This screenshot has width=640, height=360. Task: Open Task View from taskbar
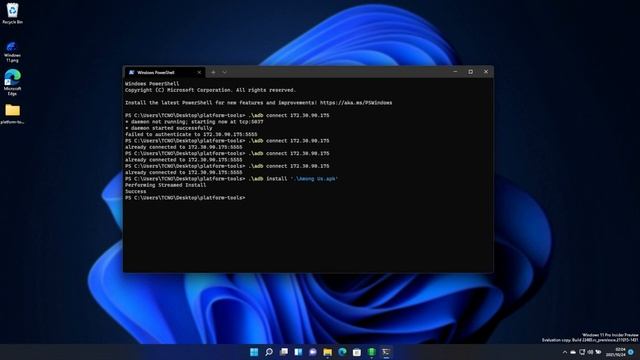pos(284,352)
